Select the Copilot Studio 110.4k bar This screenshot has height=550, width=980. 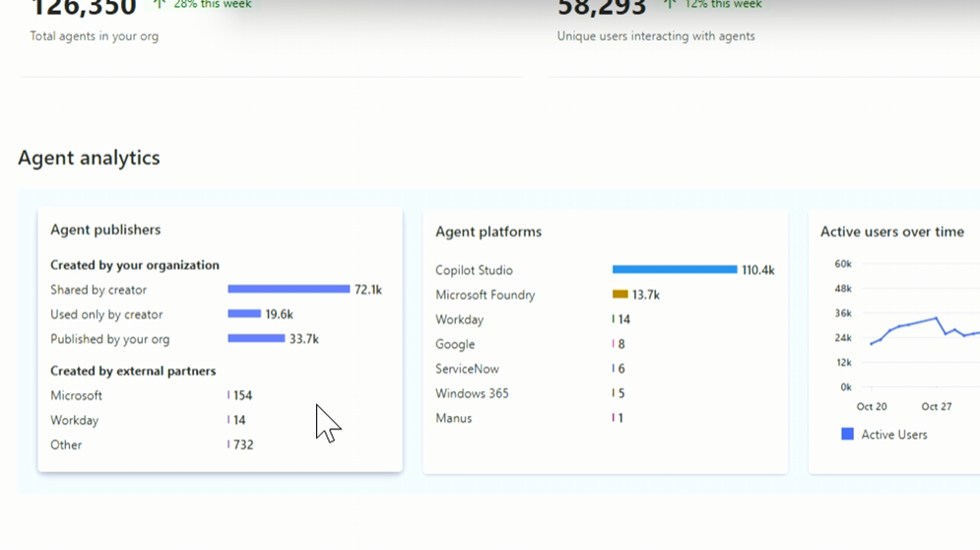(674, 270)
